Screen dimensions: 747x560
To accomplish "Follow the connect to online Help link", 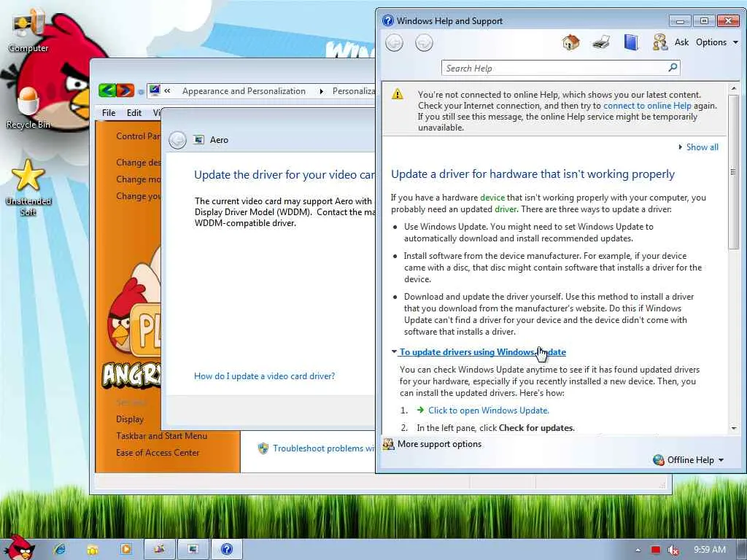I will 647,106.
